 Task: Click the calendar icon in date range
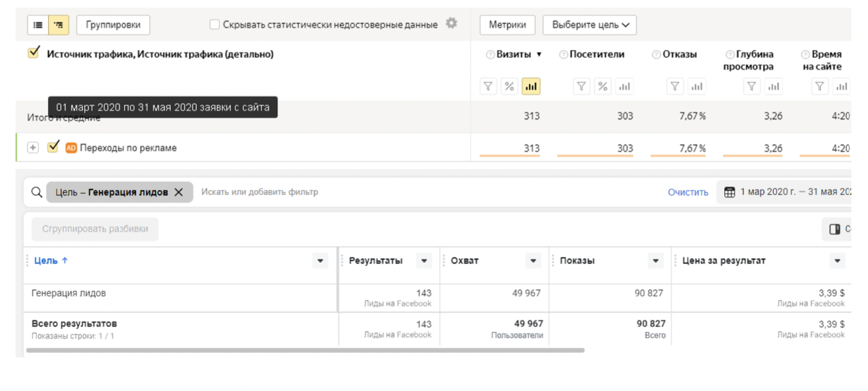tap(729, 192)
